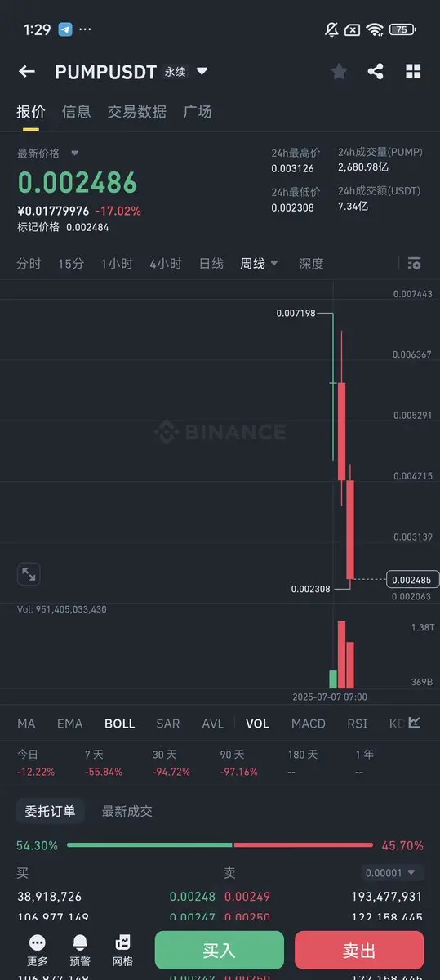Open the 0.00001 price precision dropdown

pos(392,873)
